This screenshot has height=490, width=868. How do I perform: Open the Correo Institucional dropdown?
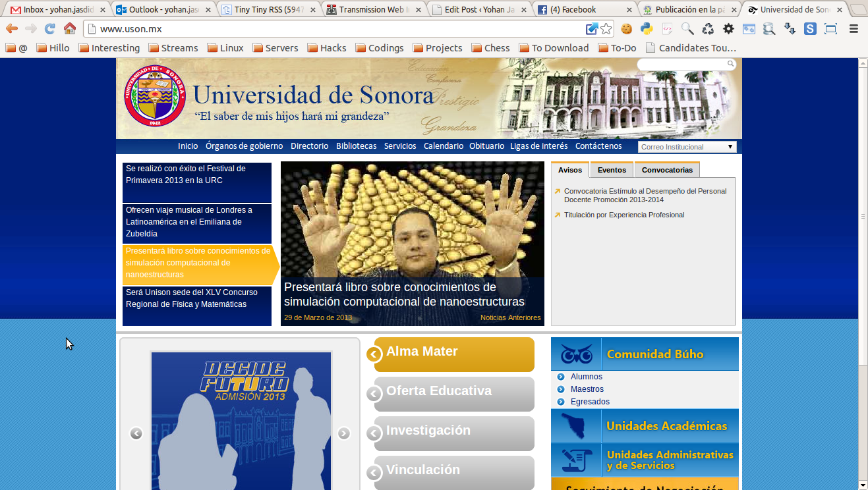pyautogui.click(x=687, y=147)
